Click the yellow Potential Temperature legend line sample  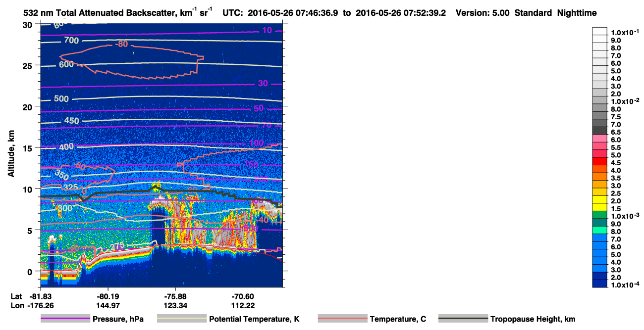[x=181, y=319]
